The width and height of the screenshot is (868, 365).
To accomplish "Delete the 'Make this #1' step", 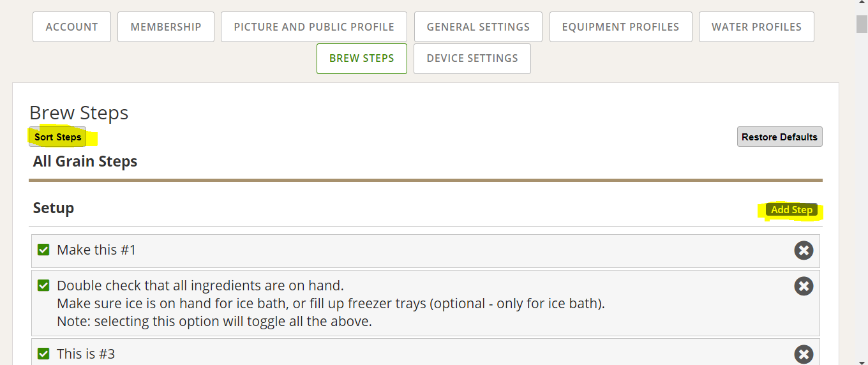I will click(x=804, y=250).
